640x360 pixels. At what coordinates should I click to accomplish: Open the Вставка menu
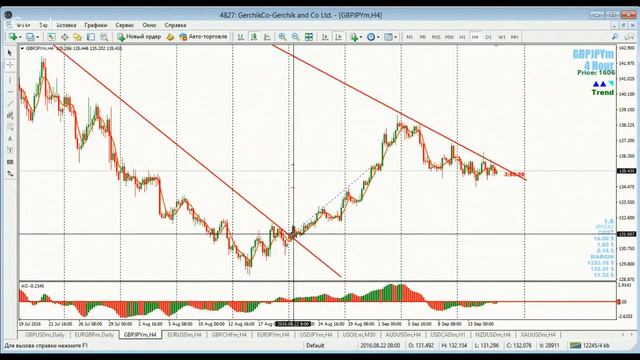(x=66, y=25)
